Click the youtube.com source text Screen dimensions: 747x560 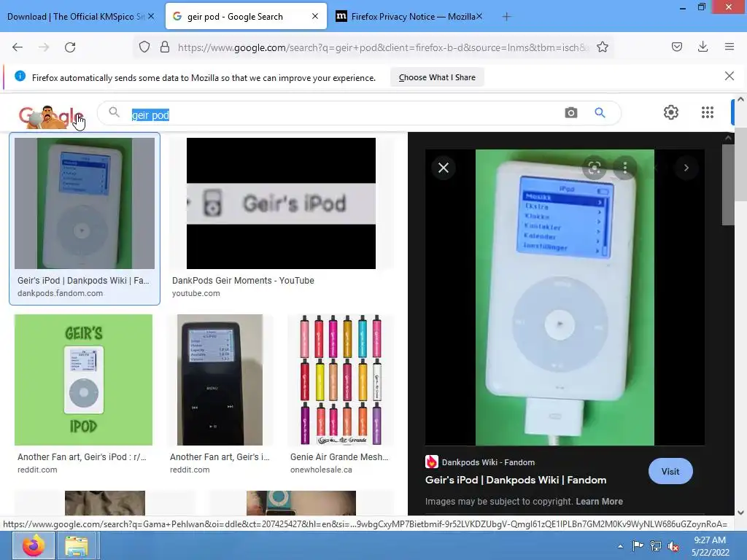[196, 293]
